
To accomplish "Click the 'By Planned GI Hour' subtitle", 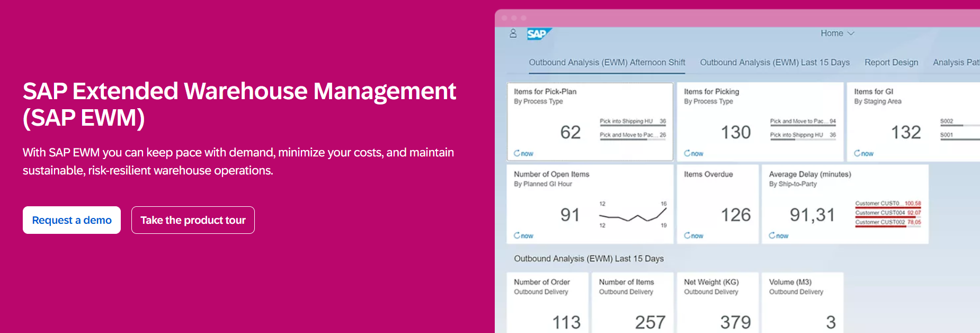I will pyautogui.click(x=543, y=184).
